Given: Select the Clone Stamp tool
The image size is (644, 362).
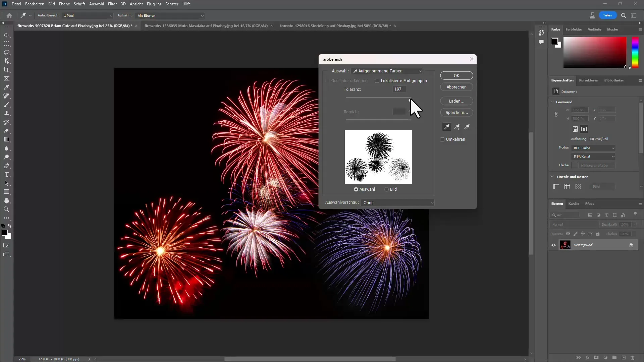Looking at the screenshot, I should pyautogui.click(x=6, y=113).
